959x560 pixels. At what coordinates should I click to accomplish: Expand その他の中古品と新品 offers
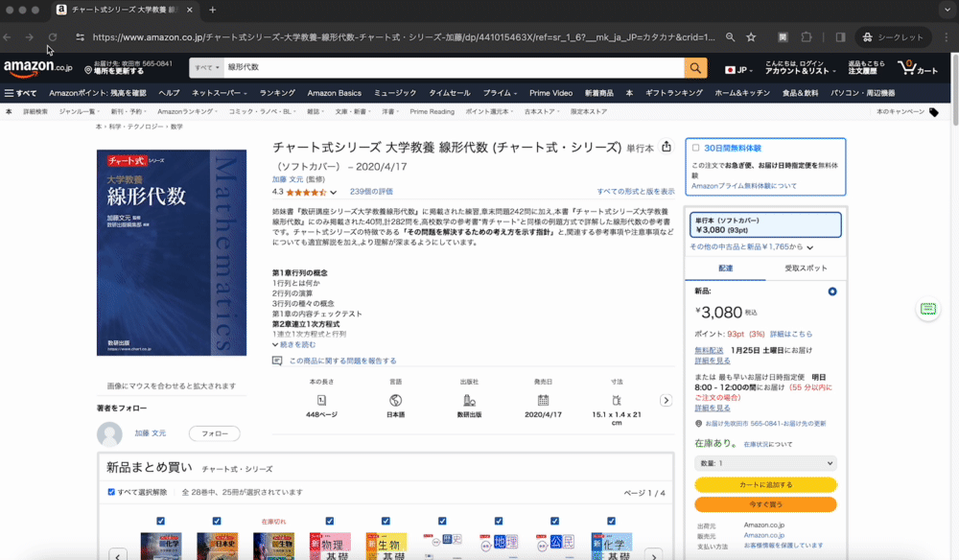pyautogui.click(x=752, y=247)
